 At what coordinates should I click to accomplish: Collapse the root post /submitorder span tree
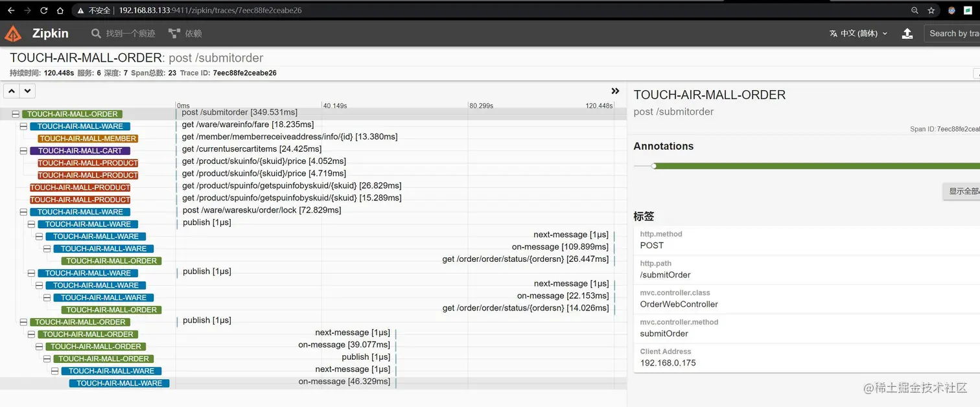[x=16, y=114]
